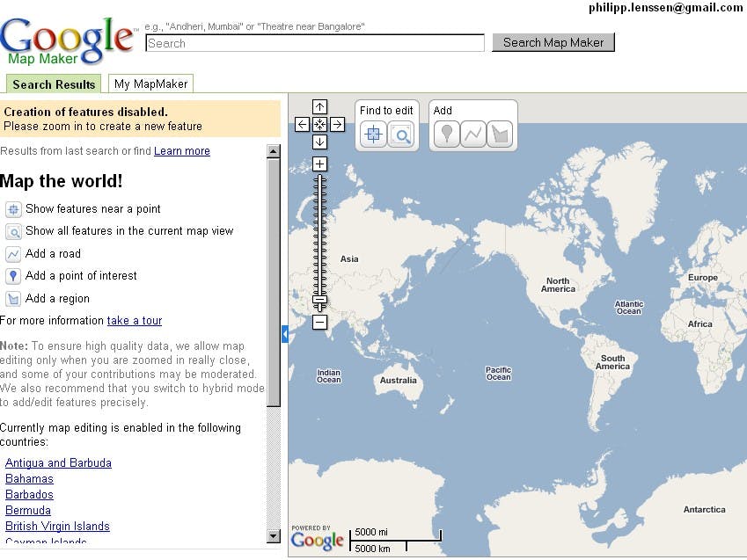Open the Antigua and Barbuda country link
The image size is (747, 560).
click(x=58, y=462)
